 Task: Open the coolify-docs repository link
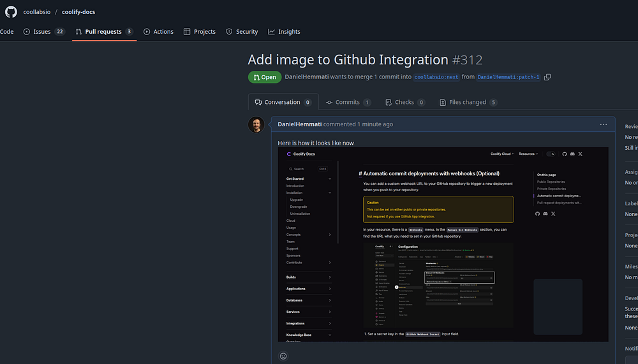point(78,12)
